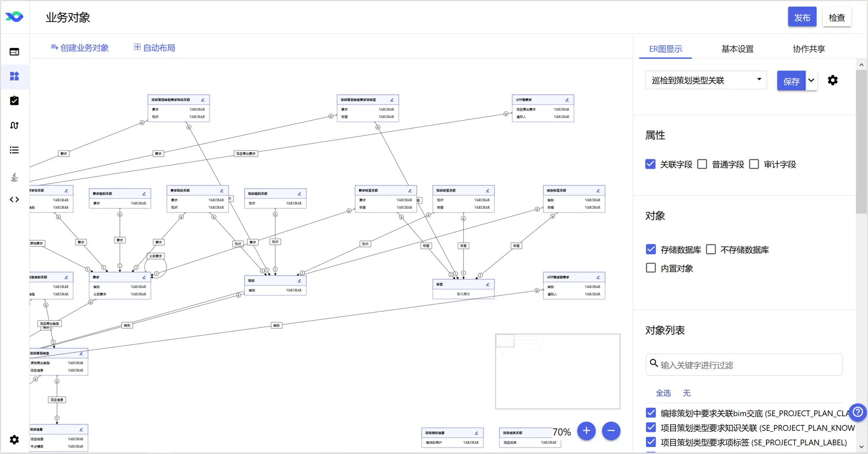
Task: Edit the 要求组织关联 entity with its pencil icon
Action: (144, 194)
